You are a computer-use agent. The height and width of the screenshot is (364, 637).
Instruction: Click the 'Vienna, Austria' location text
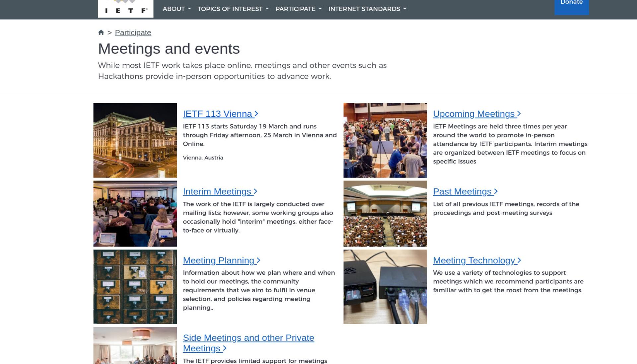[203, 158]
